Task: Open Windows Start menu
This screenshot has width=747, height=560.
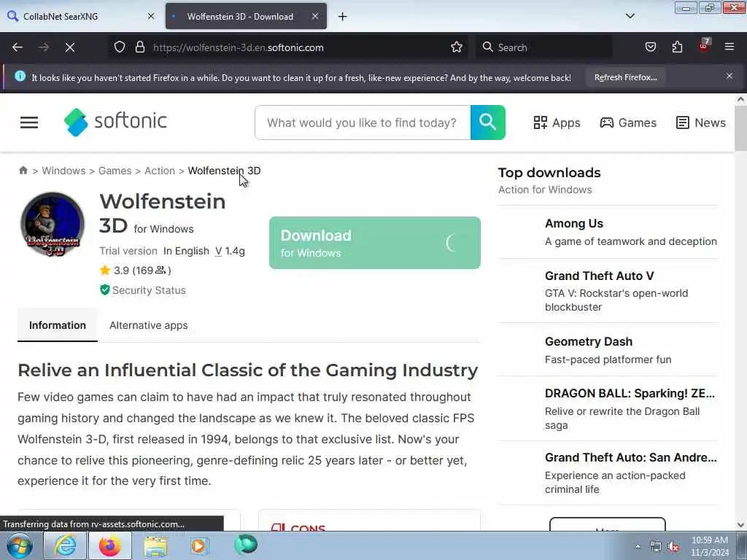Action: point(19,545)
